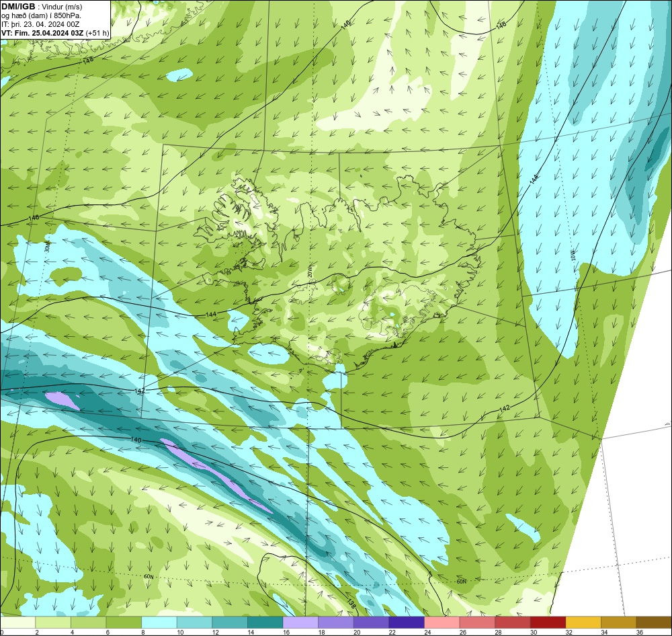672x636 pixels.
Task: Select the legend tick value '4'
Action: 72,632
